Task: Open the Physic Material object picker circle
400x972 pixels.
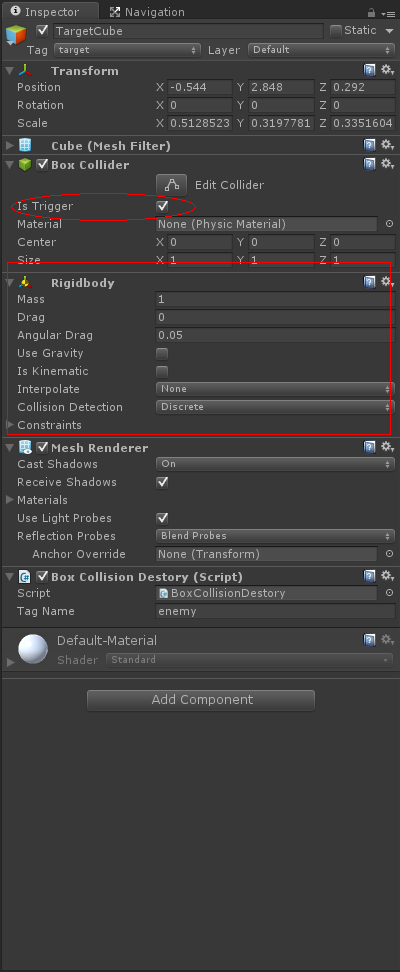Action: (x=389, y=224)
